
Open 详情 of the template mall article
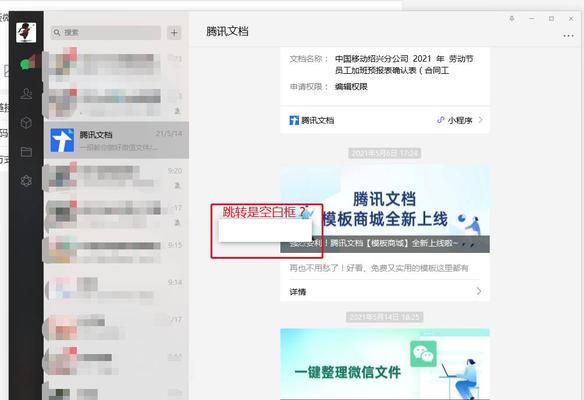click(385, 291)
